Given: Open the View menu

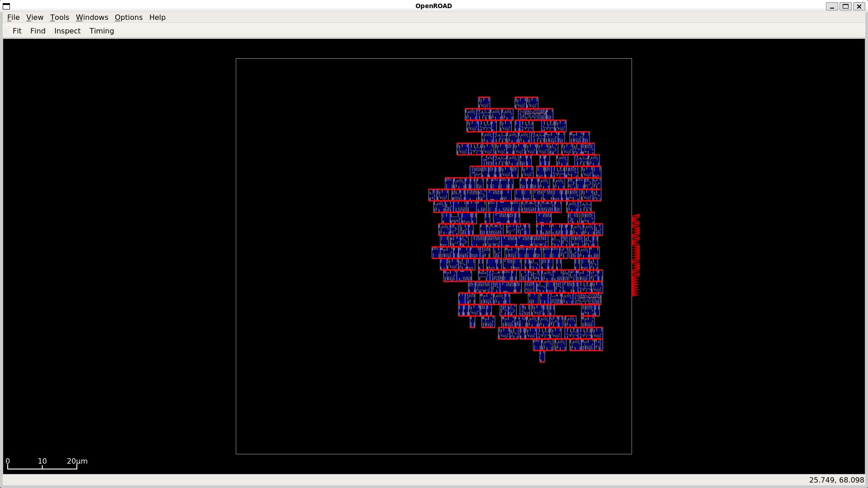Looking at the screenshot, I should [35, 17].
